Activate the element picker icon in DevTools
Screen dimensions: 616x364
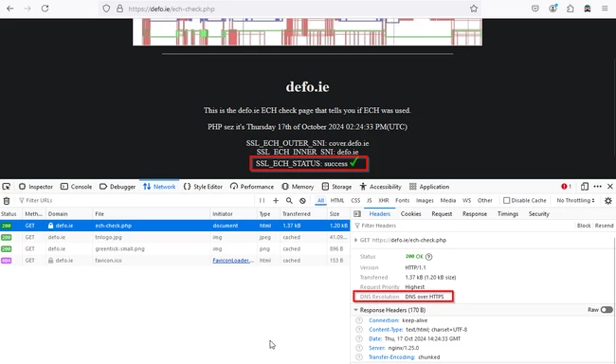[7, 187]
